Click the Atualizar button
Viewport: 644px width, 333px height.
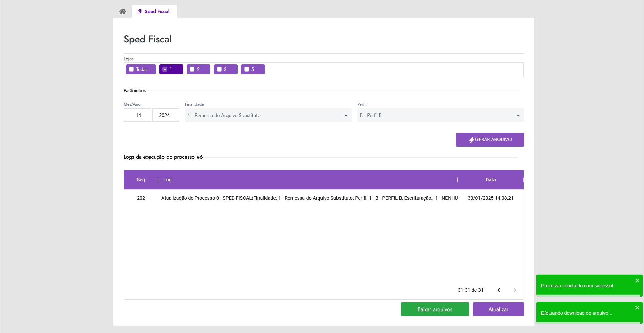(x=498, y=309)
